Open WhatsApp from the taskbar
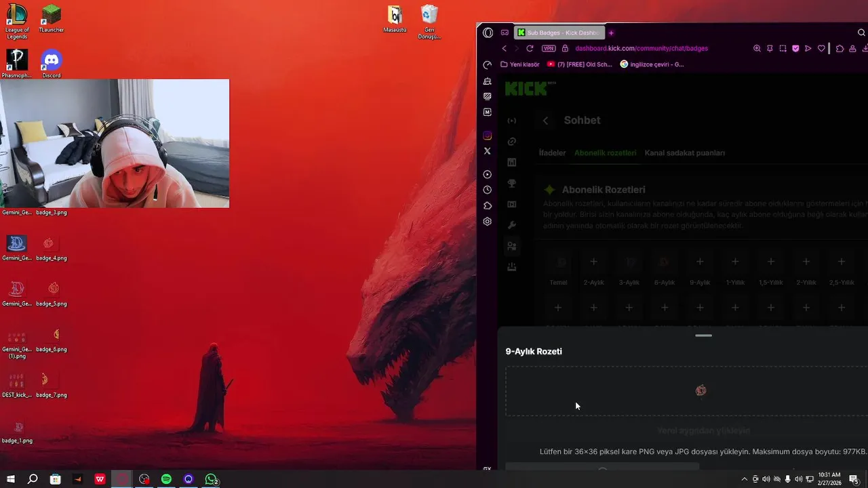The width and height of the screenshot is (868, 488). tap(211, 479)
